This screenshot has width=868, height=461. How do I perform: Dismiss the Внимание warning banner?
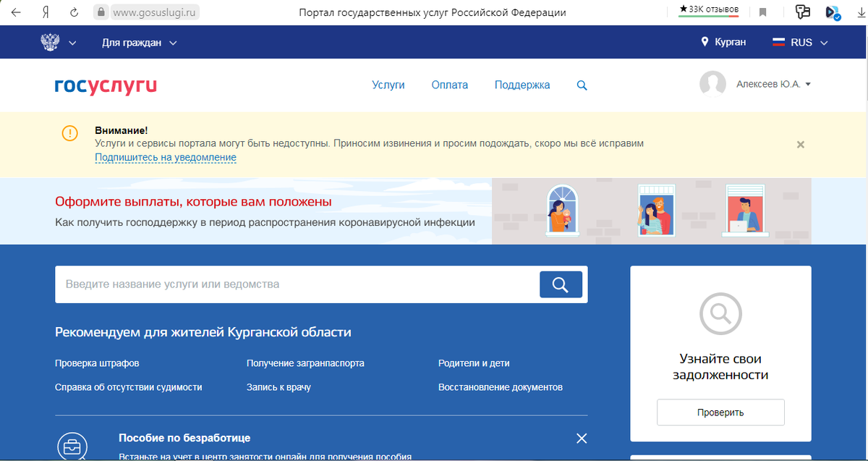click(x=800, y=144)
